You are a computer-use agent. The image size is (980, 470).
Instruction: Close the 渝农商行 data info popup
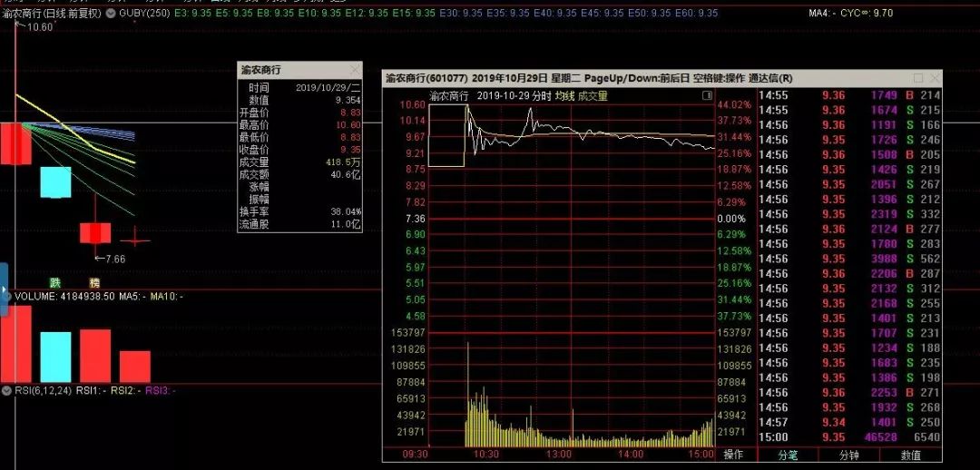[x=355, y=69]
